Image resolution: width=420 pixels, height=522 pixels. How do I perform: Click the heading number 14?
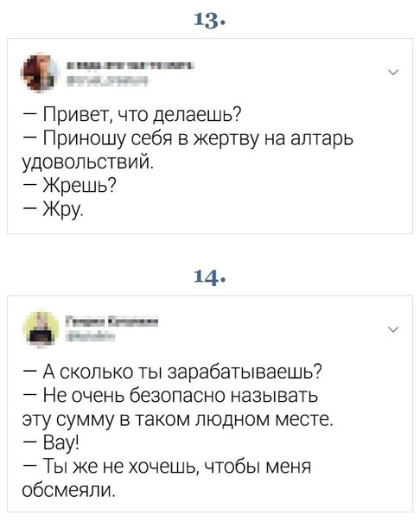210,277
